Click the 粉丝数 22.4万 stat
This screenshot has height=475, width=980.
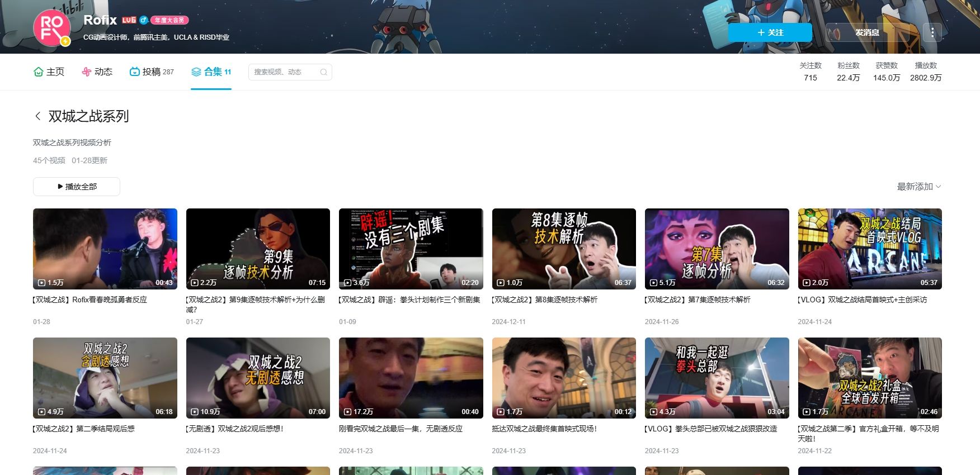click(x=849, y=72)
